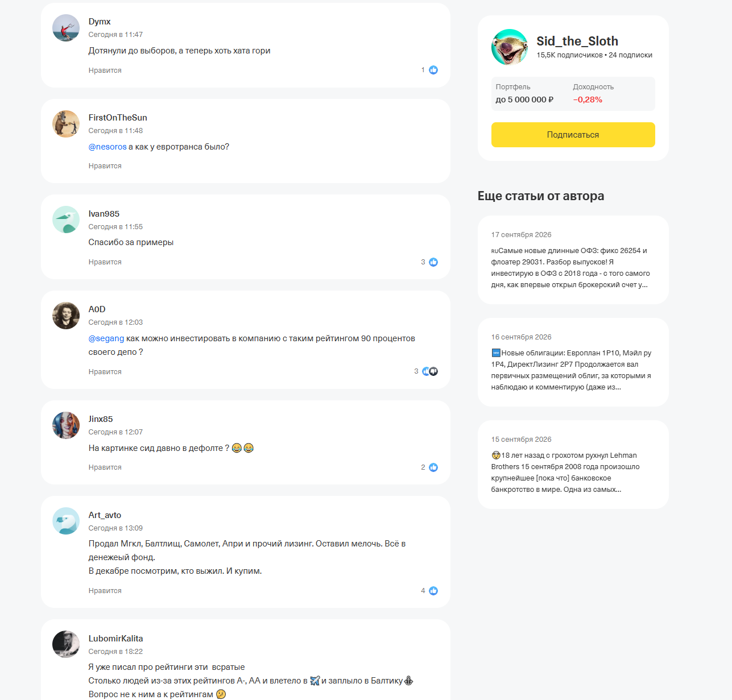732x700 pixels.
Task: Open Sid_the_Sloth profile name link
Action: [x=577, y=41]
